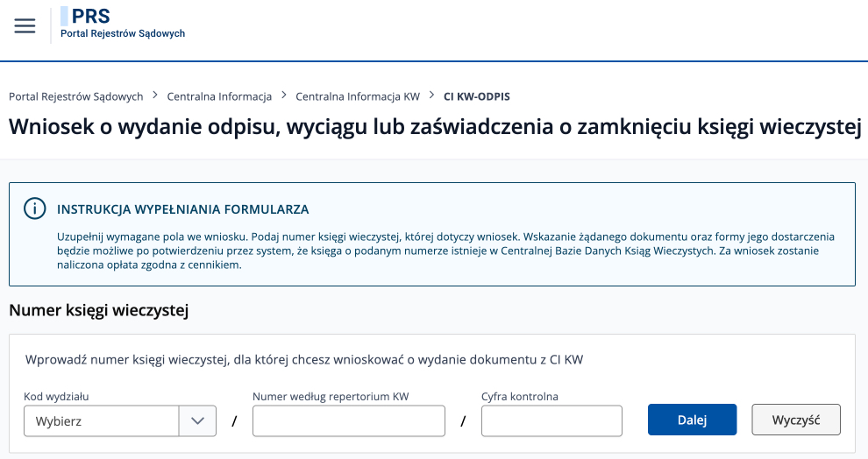Click the chevron before CI KW-ODPIS breadcrumb

point(431,95)
